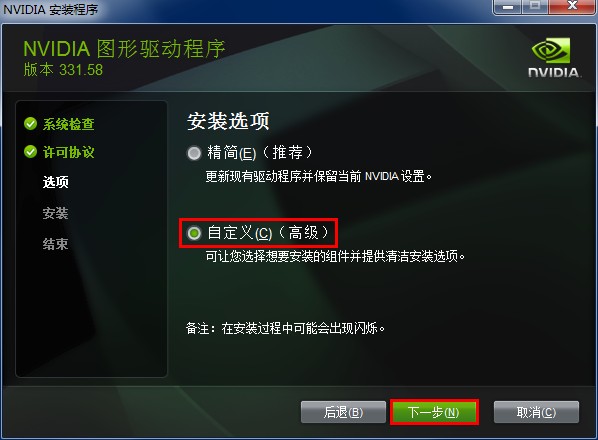Close the NVIDIA 安装程序 window

coord(571,6)
